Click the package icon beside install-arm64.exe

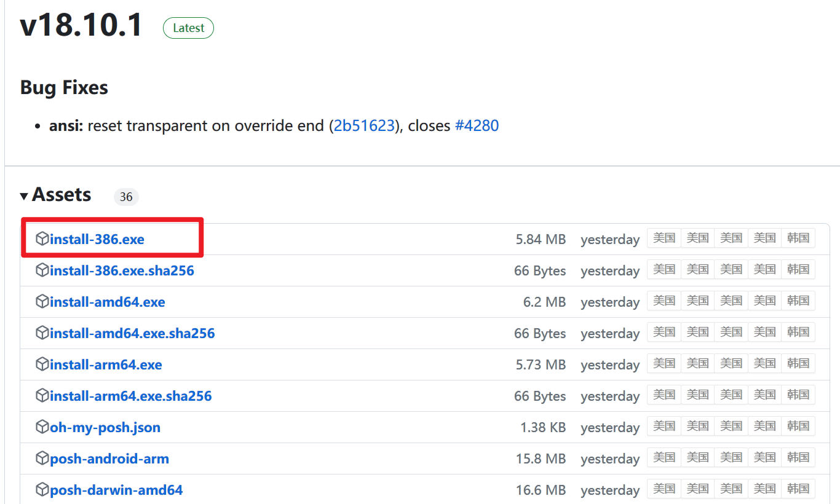pos(42,364)
